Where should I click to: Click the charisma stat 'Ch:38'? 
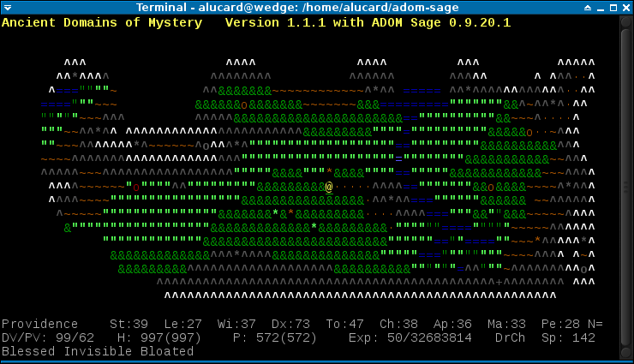(398, 324)
